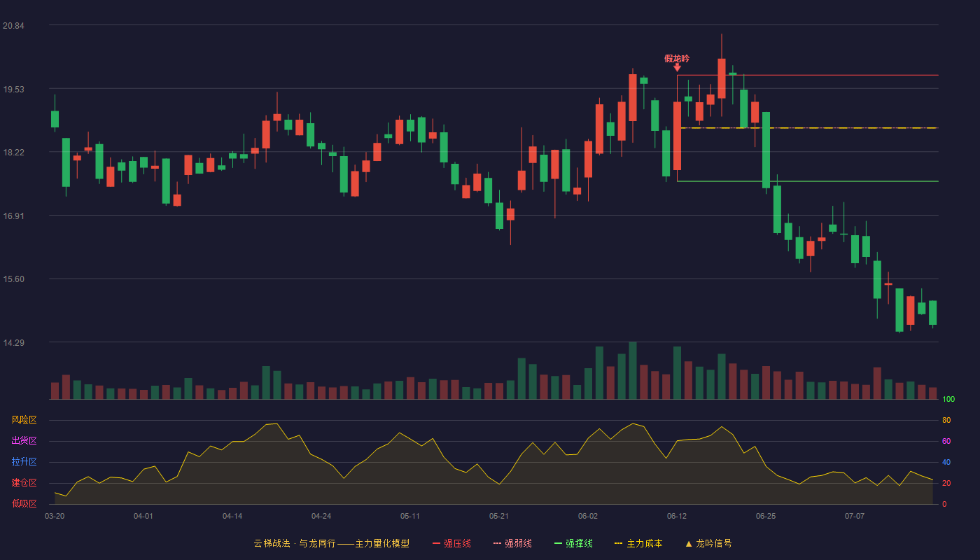This screenshot has height=560, width=980.
Task: Click the 18.22 price axis label
Action: point(13,153)
